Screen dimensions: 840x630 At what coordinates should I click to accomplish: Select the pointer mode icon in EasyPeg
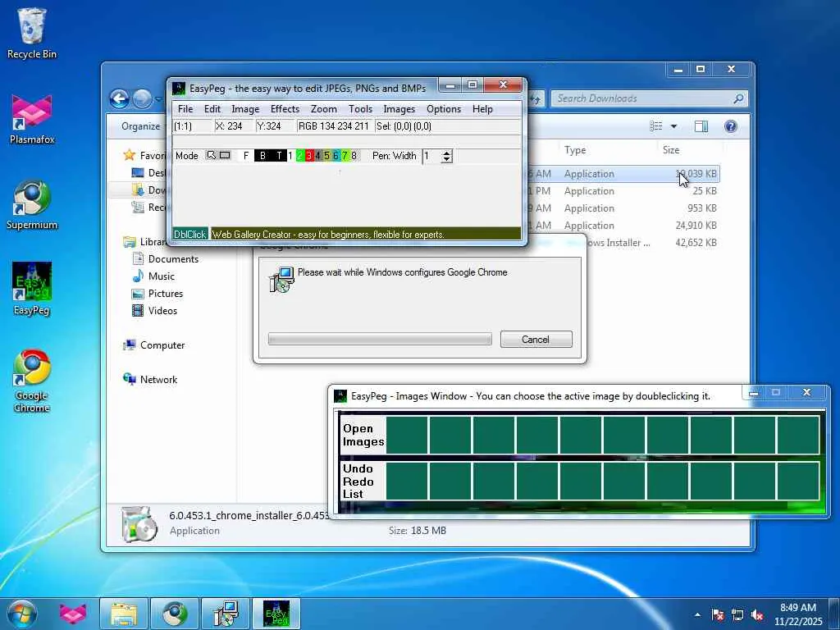tap(211, 155)
